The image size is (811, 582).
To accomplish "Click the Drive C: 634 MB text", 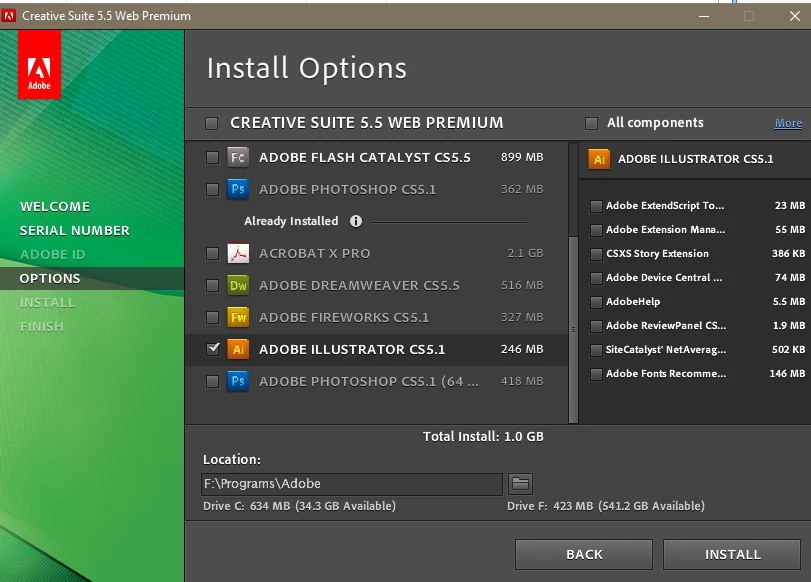I will (x=299, y=506).
